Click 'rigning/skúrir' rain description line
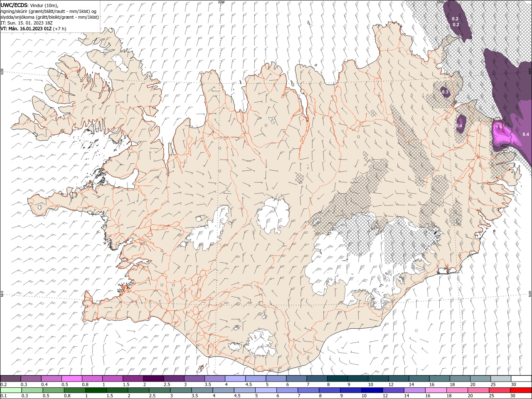 point(49,11)
